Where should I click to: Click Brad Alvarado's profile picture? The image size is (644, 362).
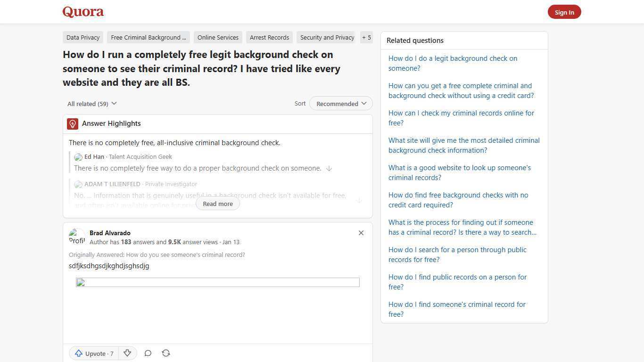pyautogui.click(x=77, y=237)
